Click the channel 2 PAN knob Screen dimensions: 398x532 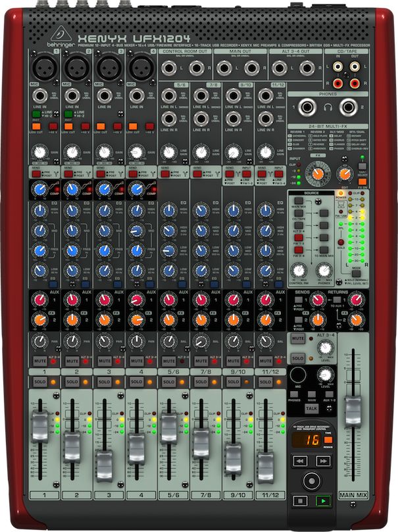coord(72,341)
